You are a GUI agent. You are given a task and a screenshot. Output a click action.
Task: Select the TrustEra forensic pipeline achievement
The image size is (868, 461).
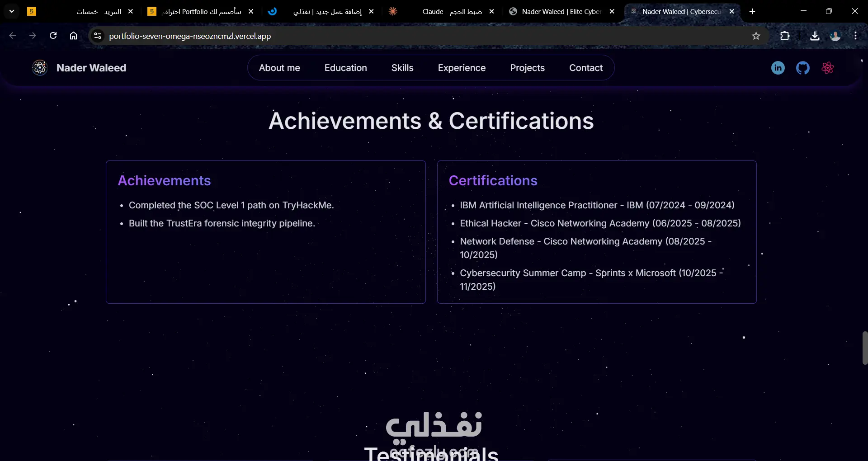222,223
